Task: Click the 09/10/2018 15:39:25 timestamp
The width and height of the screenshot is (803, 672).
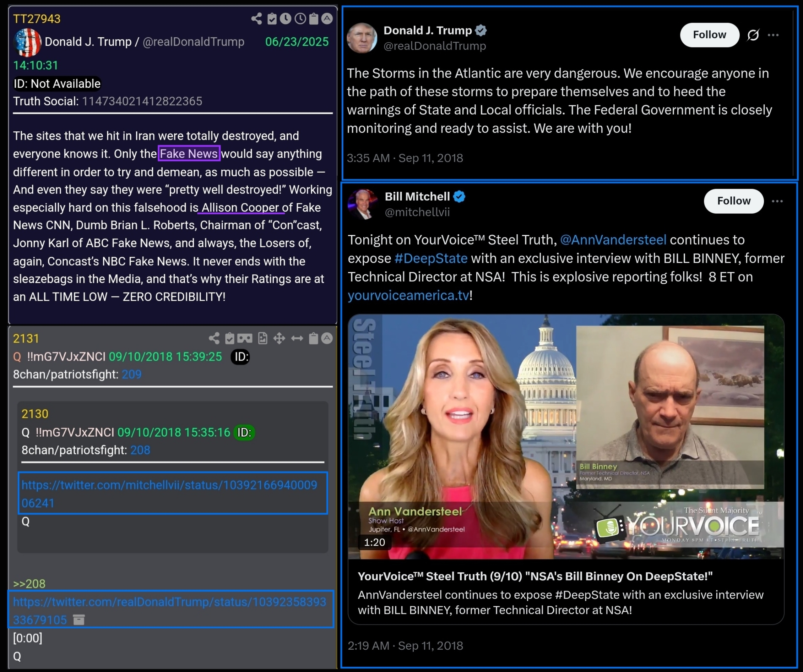Action: pyautogui.click(x=165, y=357)
